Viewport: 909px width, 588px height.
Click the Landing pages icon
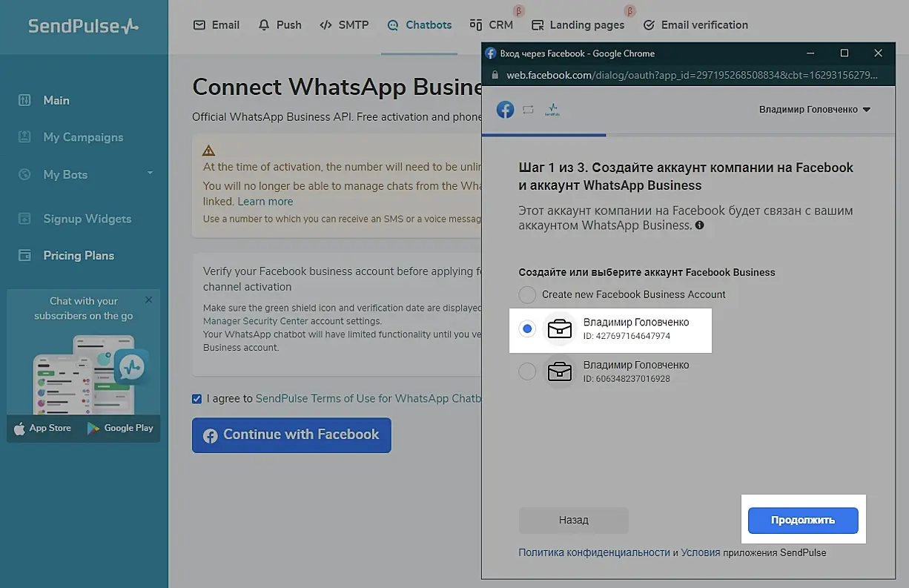[x=538, y=25]
